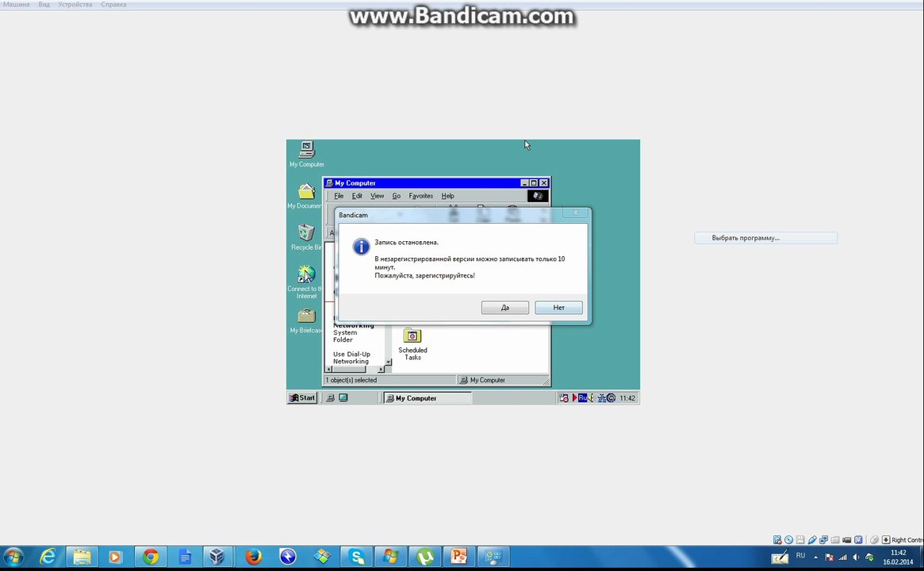Click right arrow of My Computer horizontal scrollbar
The image size is (924, 571).
tap(381, 369)
